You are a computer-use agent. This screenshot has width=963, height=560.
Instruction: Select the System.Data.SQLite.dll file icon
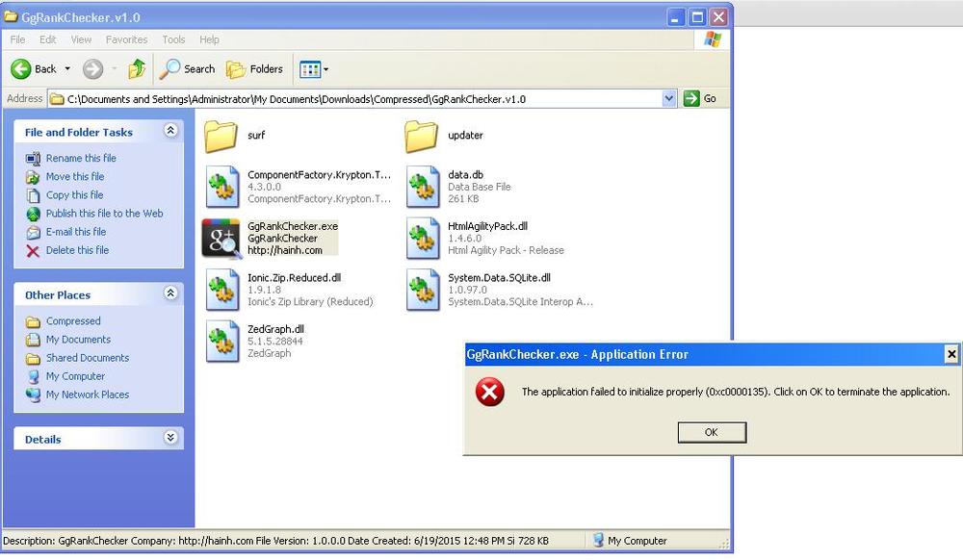(423, 290)
